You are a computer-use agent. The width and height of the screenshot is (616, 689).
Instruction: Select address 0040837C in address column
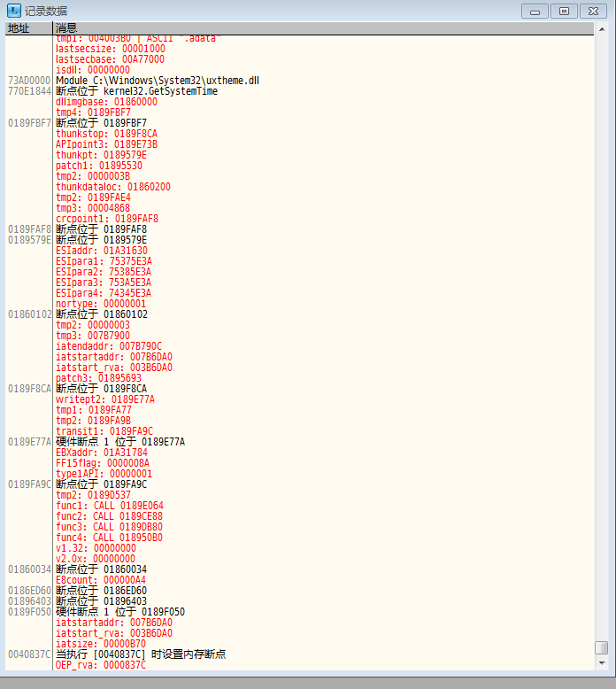coord(29,654)
